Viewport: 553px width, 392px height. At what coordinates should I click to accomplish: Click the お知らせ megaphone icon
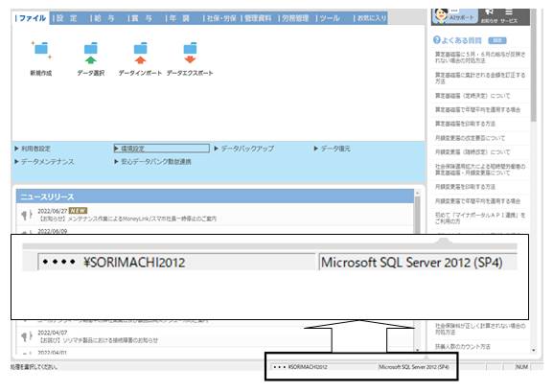(x=489, y=12)
